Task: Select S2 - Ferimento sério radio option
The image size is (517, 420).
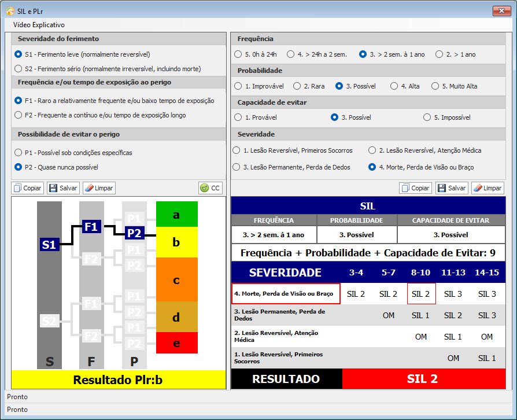Action: pos(108,69)
